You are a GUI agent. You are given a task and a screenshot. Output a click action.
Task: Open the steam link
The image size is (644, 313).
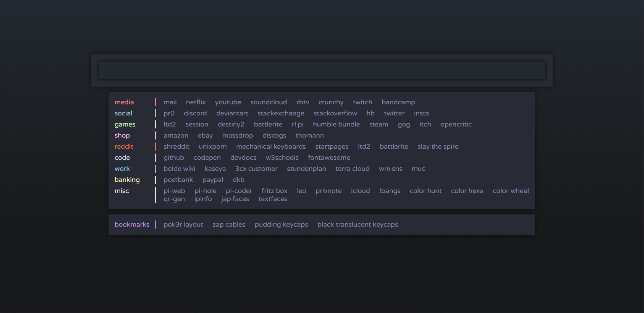(x=379, y=124)
